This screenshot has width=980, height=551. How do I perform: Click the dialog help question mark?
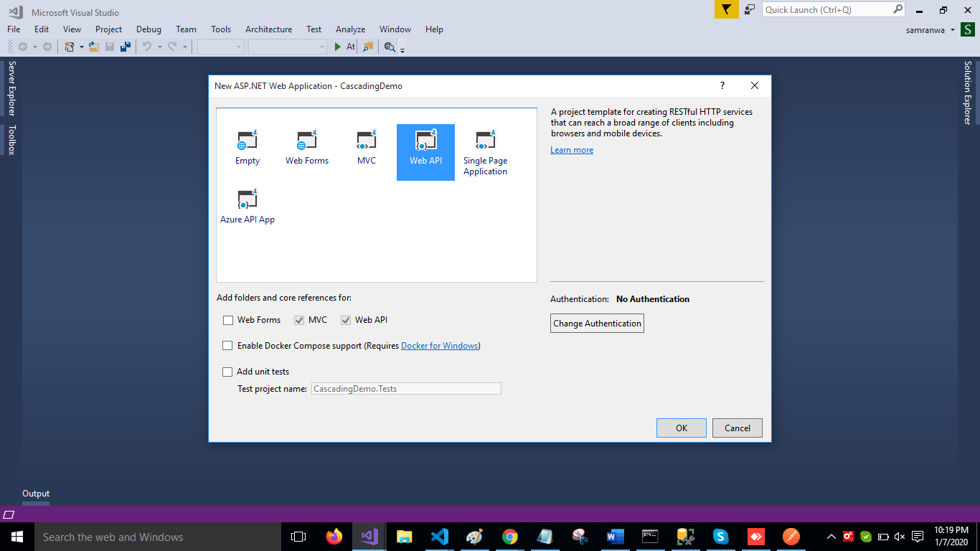point(722,85)
